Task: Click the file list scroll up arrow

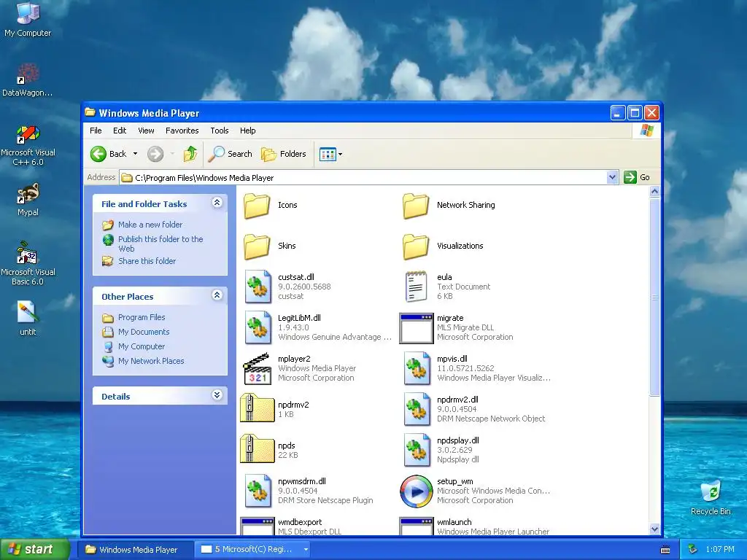Action: click(x=654, y=192)
